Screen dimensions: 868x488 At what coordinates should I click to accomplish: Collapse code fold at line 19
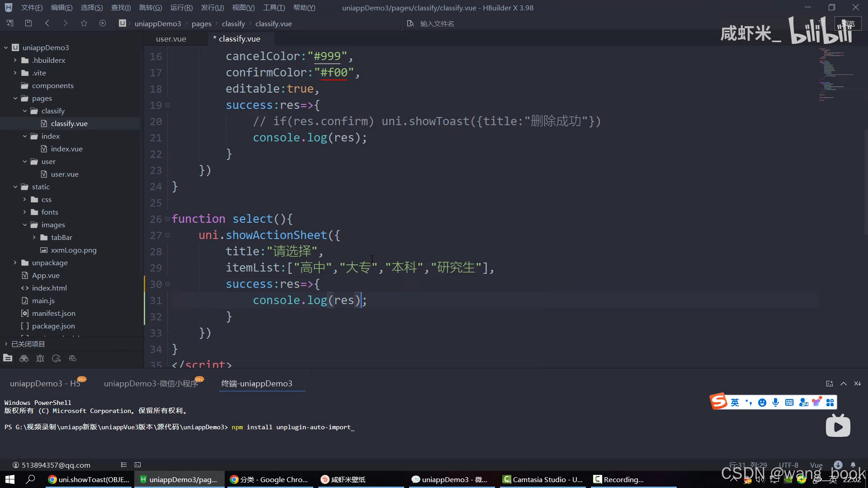pos(167,105)
